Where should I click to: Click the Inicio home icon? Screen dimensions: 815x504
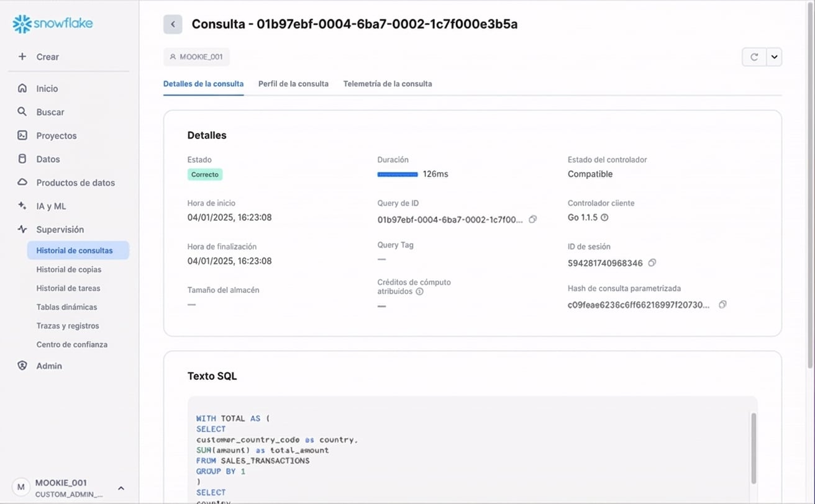tap(22, 88)
